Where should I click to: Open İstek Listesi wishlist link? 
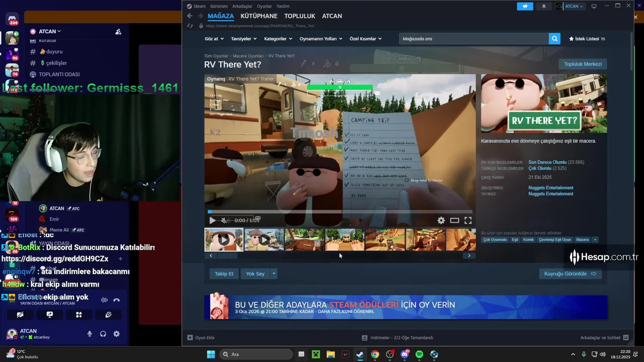coord(587,39)
